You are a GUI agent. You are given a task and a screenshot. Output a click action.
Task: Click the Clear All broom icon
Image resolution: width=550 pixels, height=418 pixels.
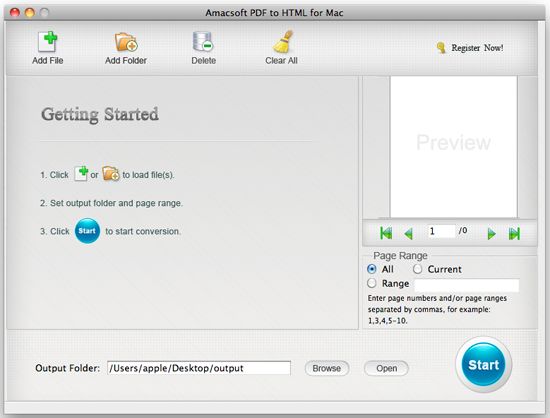283,41
